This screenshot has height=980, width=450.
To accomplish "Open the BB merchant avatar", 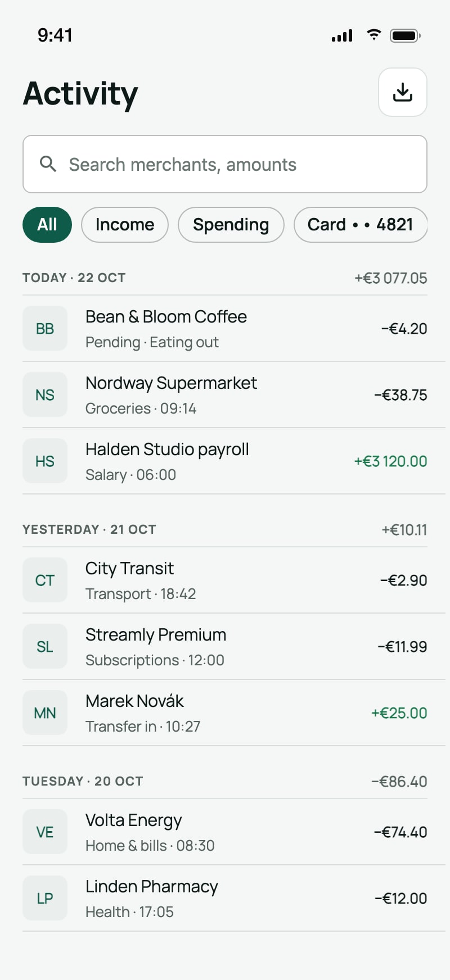I will click(x=45, y=328).
